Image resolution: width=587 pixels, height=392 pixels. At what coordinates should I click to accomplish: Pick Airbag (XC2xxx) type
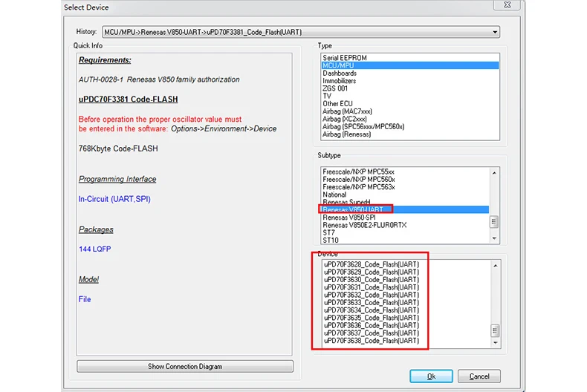(x=410, y=119)
